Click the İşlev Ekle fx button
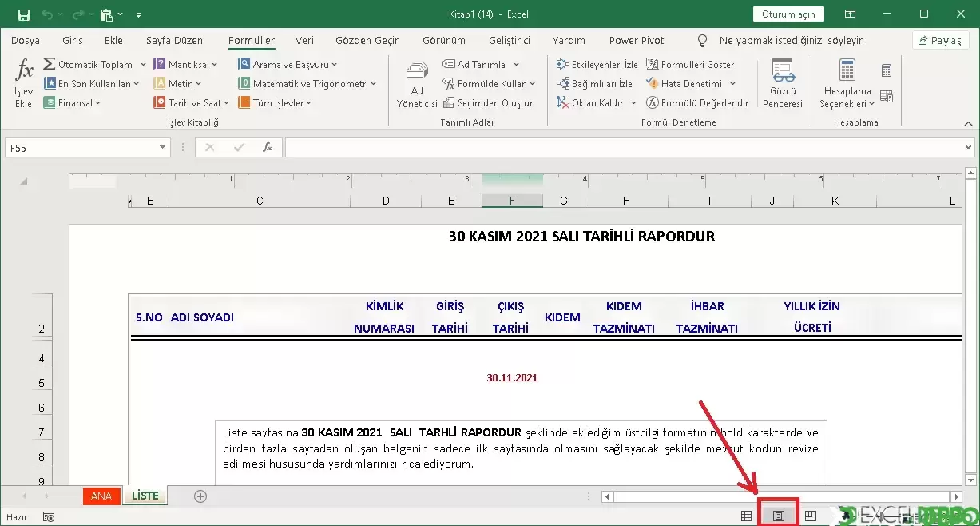Image resolution: width=980 pixels, height=526 pixels. tap(24, 85)
